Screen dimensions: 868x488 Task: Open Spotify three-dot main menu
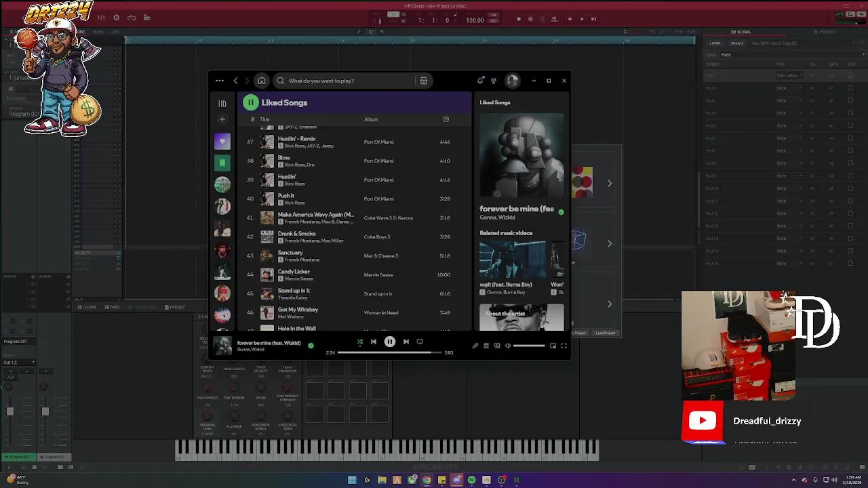click(x=220, y=81)
